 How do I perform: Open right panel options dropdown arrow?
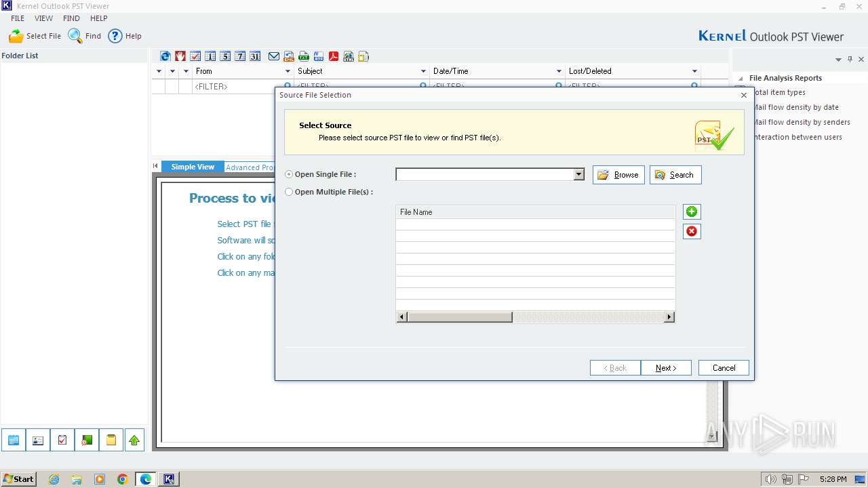[x=838, y=60]
